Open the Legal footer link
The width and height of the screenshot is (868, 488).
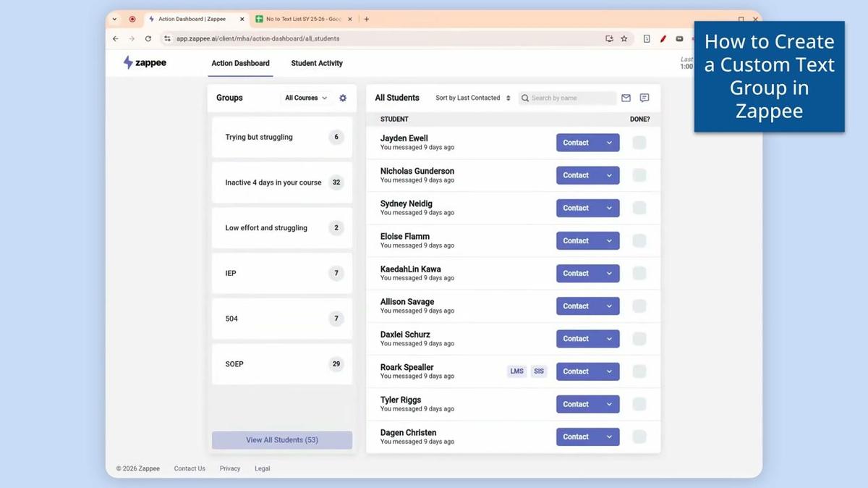[x=263, y=468]
